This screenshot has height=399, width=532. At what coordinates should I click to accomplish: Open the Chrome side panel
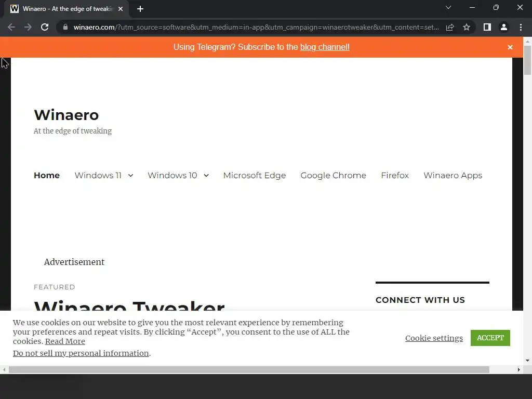(x=487, y=27)
